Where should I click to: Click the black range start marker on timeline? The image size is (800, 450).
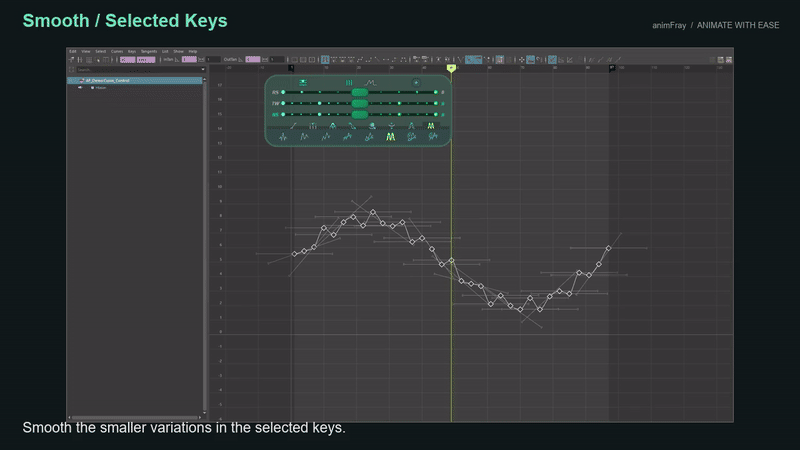tap(291, 68)
